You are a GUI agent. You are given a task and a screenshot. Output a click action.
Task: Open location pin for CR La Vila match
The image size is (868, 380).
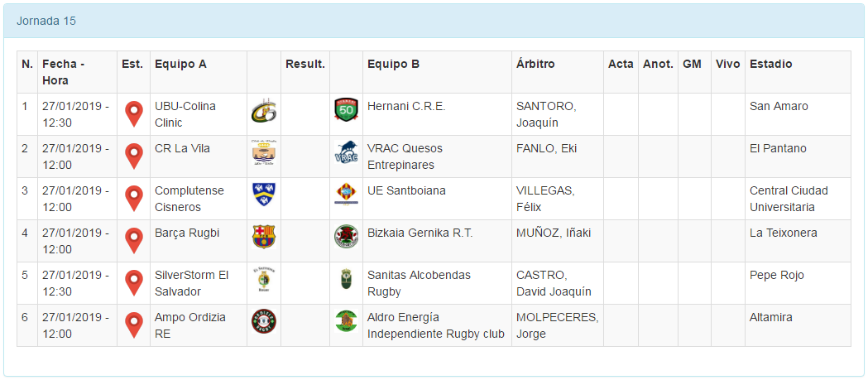click(x=133, y=156)
